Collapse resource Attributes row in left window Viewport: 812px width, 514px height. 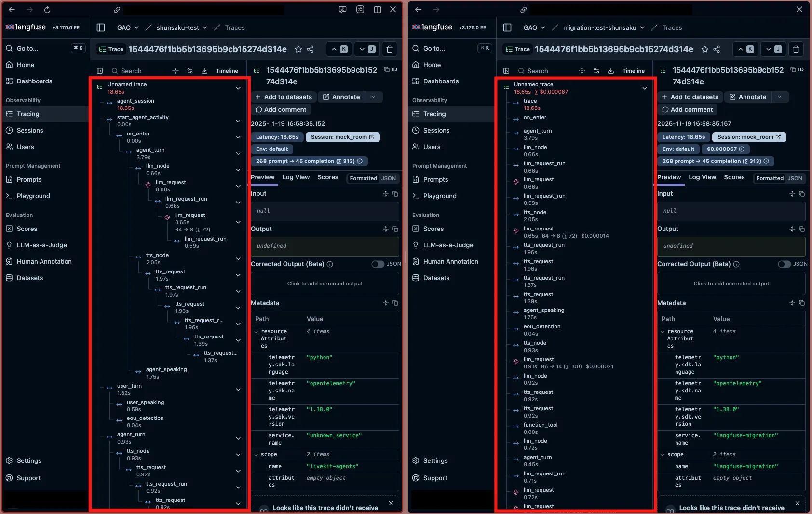[256, 332]
